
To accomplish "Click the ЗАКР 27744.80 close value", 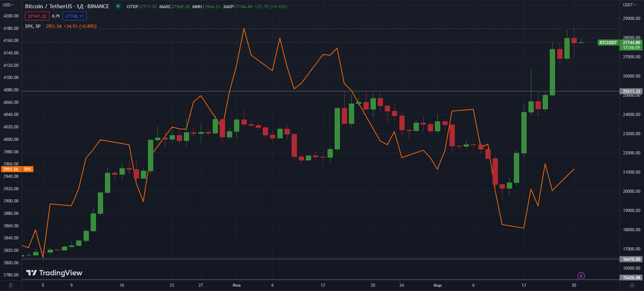I will click(x=238, y=6).
